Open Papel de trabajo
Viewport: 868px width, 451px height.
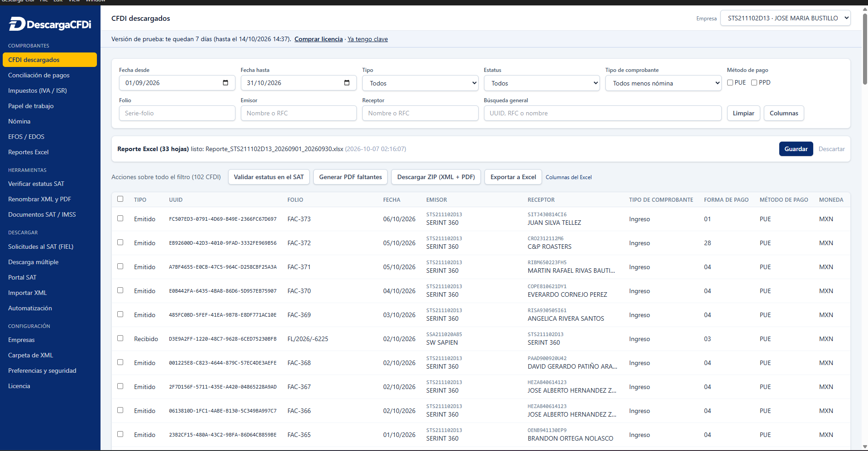pos(50,106)
